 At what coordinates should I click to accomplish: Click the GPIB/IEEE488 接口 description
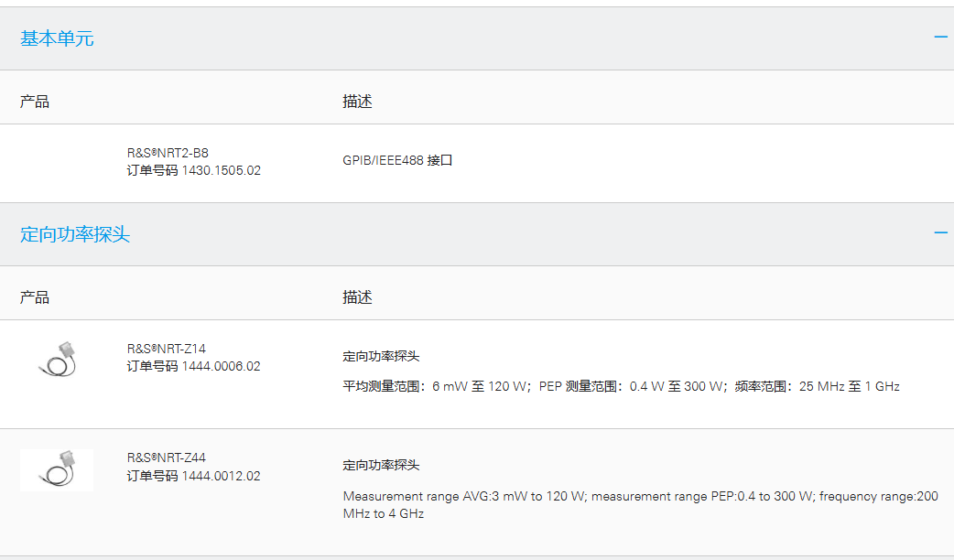397,160
